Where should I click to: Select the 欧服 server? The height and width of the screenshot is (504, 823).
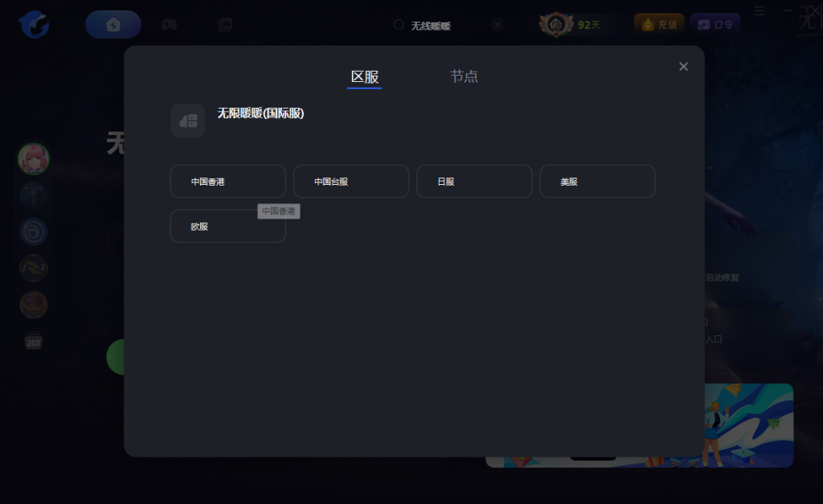click(227, 226)
